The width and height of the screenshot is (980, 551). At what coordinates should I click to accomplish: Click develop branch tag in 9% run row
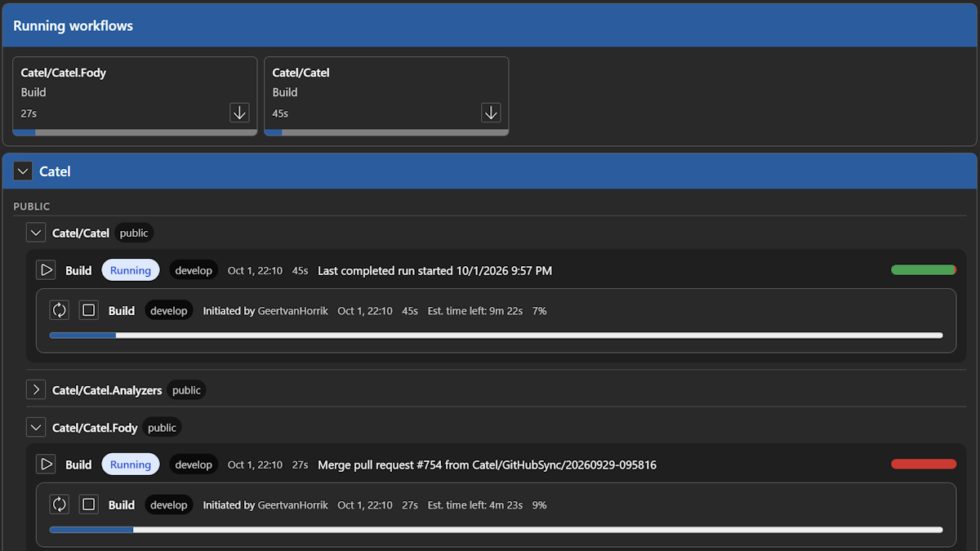click(169, 504)
